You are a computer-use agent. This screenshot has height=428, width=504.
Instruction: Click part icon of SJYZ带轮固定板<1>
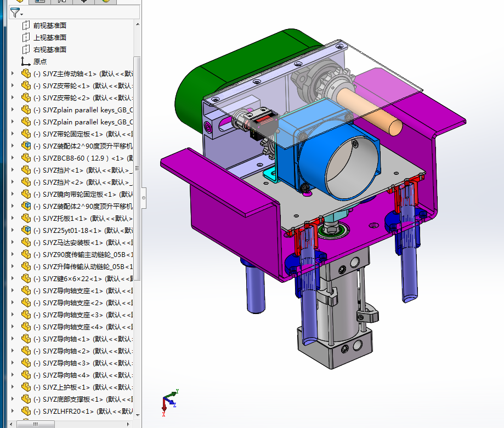(x=26, y=134)
